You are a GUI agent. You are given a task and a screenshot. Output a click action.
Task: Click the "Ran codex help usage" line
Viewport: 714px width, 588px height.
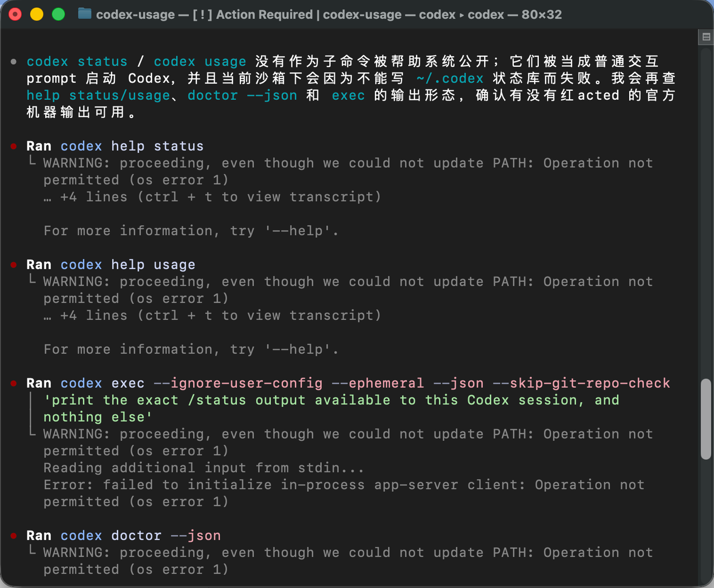(x=111, y=265)
